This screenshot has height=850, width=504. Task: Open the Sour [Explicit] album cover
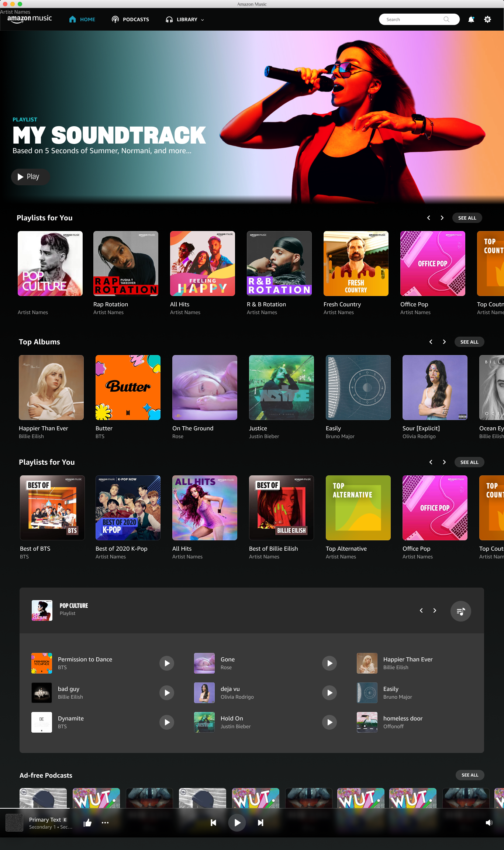point(435,388)
